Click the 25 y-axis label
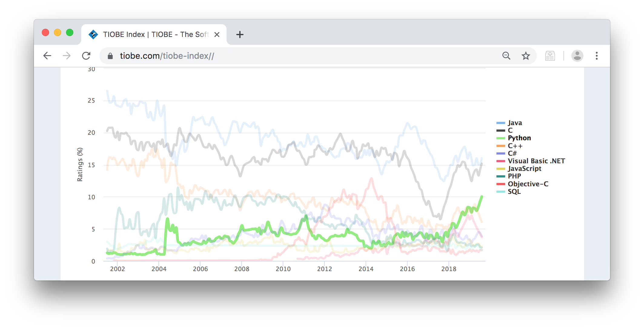 click(x=91, y=101)
